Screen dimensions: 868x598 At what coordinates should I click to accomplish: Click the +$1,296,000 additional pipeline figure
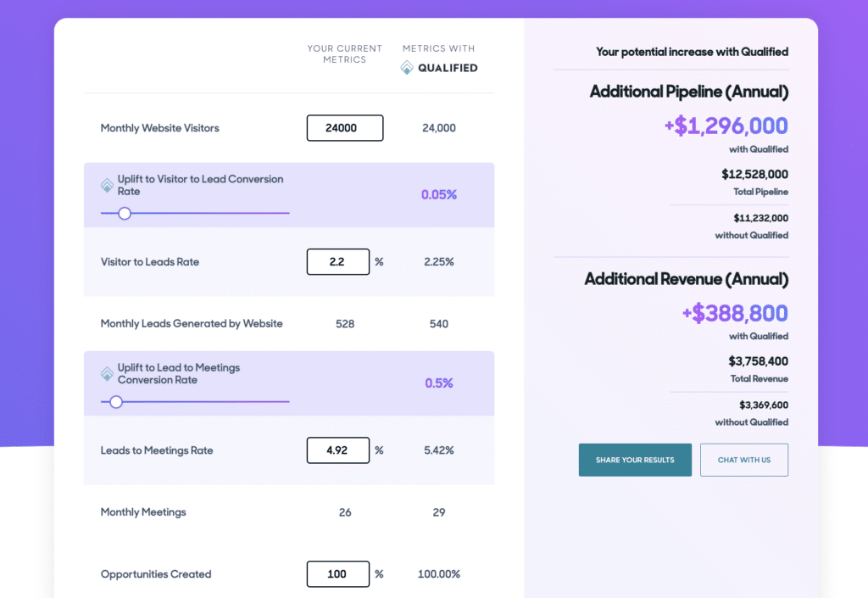(x=726, y=126)
